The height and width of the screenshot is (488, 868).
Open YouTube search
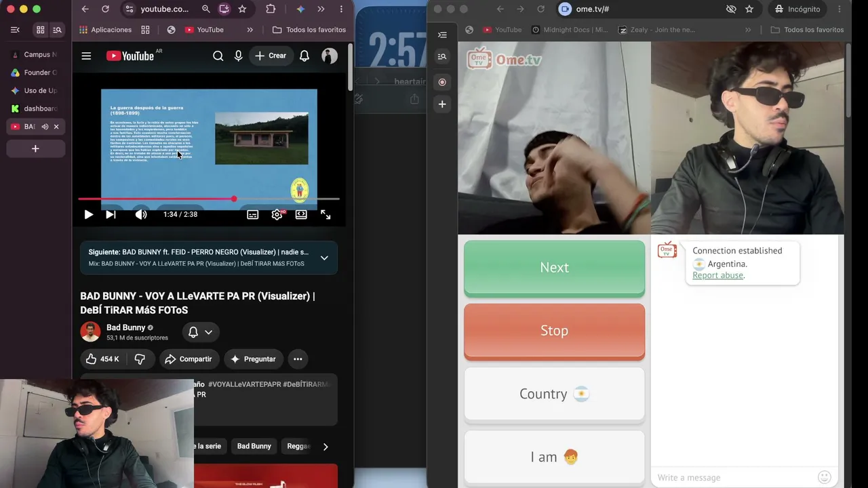tap(218, 56)
